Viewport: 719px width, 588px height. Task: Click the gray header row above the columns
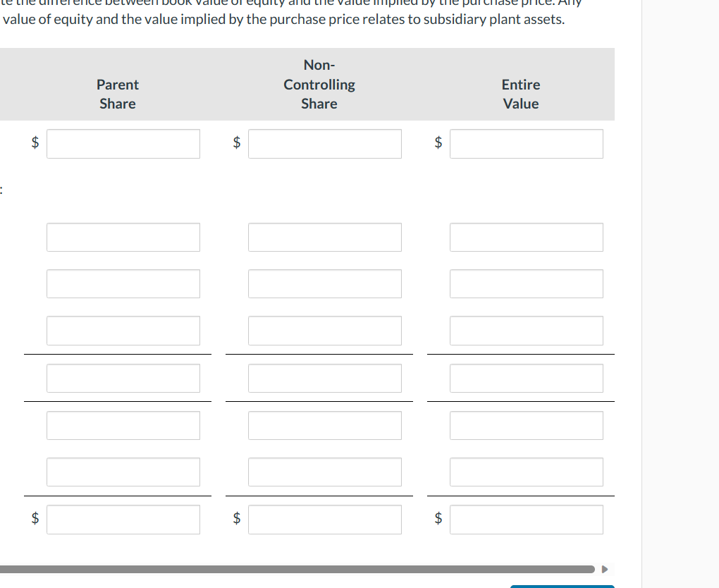tap(307, 84)
